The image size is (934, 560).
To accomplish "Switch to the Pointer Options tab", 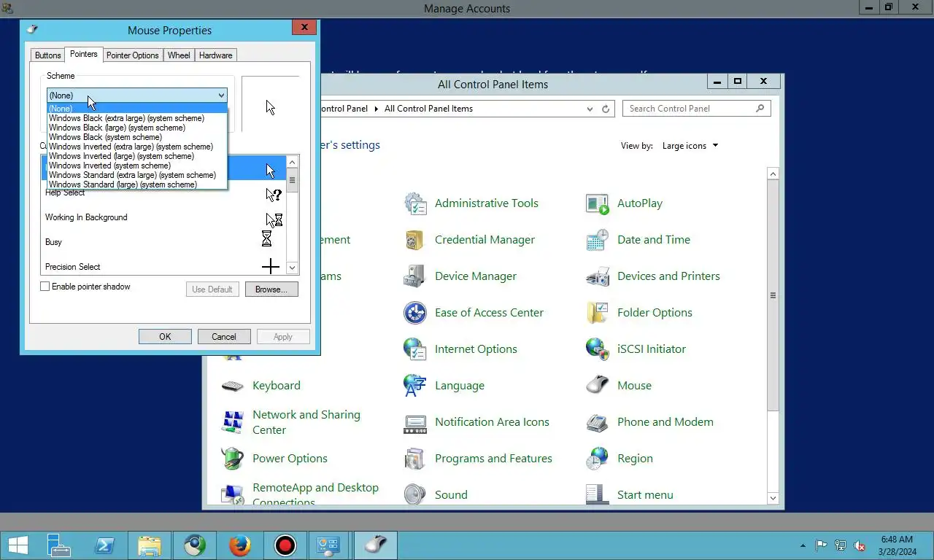I will tap(133, 55).
